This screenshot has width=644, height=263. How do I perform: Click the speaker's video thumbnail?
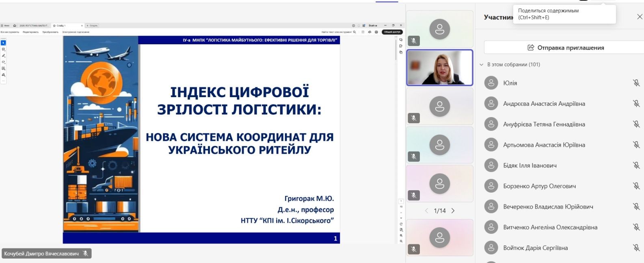pyautogui.click(x=440, y=68)
